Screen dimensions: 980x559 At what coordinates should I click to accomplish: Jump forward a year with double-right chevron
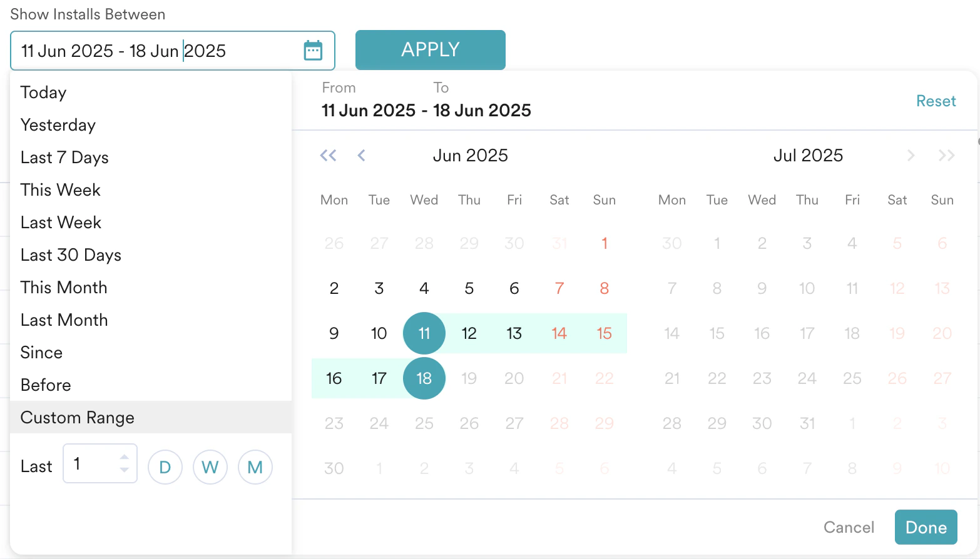point(946,155)
